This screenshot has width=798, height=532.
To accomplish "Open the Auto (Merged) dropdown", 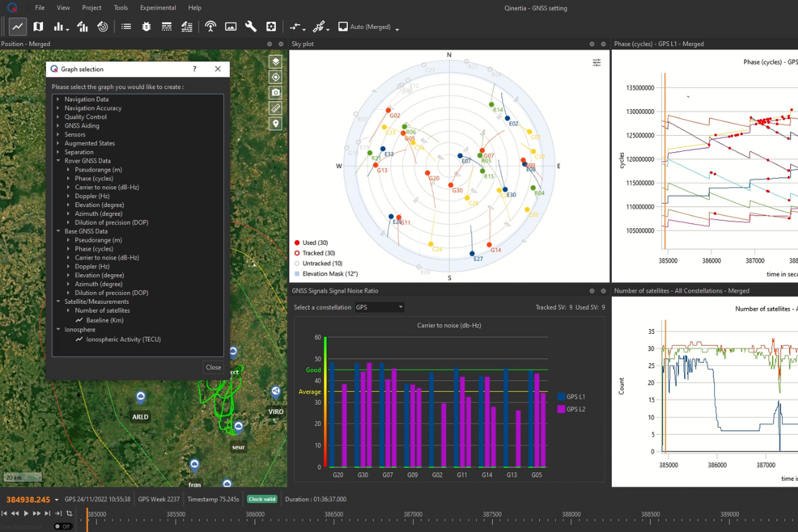I will click(x=369, y=27).
